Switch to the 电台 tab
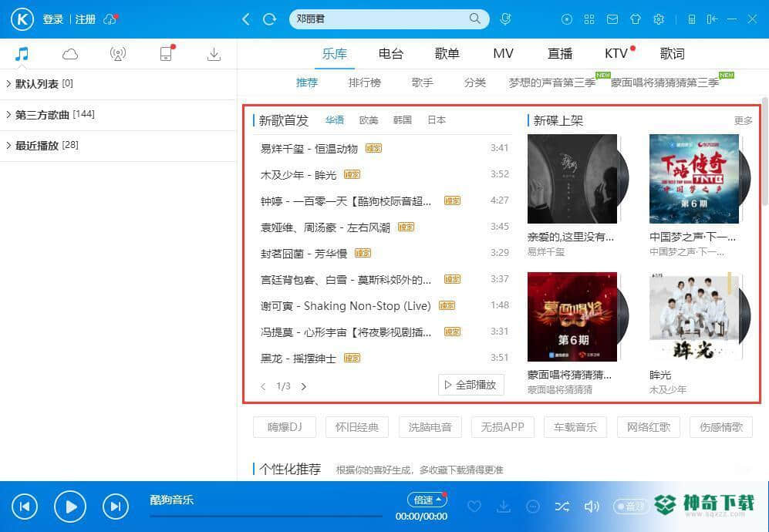The width and height of the screenshot is (769, 532). tap(391, 53)
